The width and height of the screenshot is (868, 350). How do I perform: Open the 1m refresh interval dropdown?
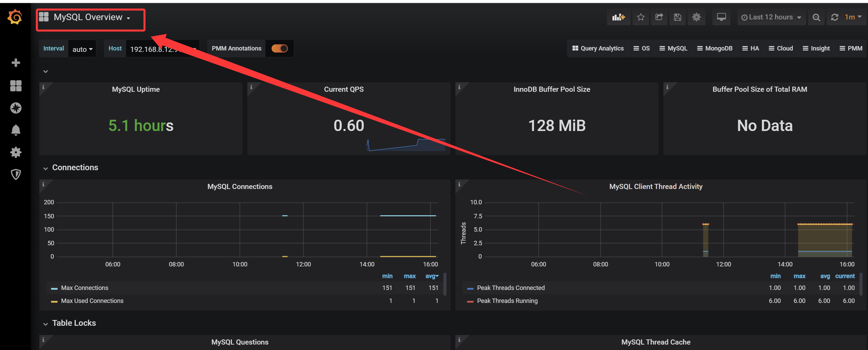(x=853, y=17)
